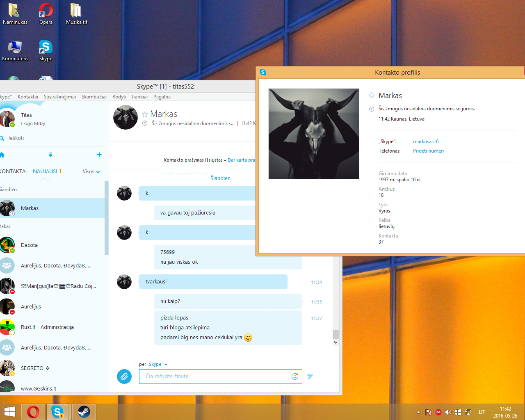Screen dimensions: 525x420
Task: Click the question mark icon in profile window
Action: point(372,109)
